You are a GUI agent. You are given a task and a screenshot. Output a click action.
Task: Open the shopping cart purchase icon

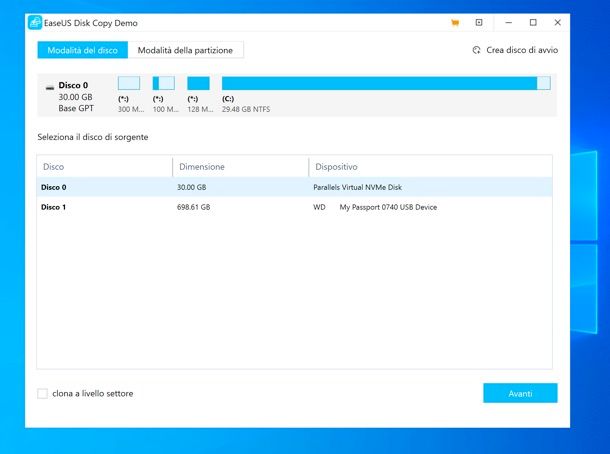point(455,23)
